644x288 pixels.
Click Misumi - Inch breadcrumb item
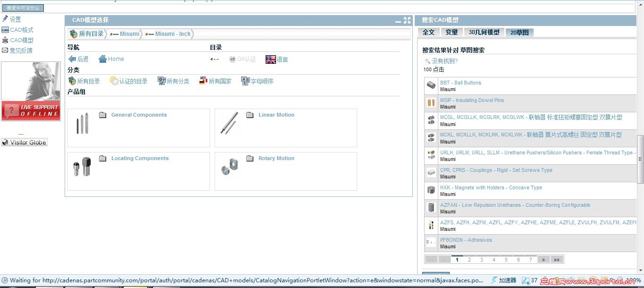point(173,34)
